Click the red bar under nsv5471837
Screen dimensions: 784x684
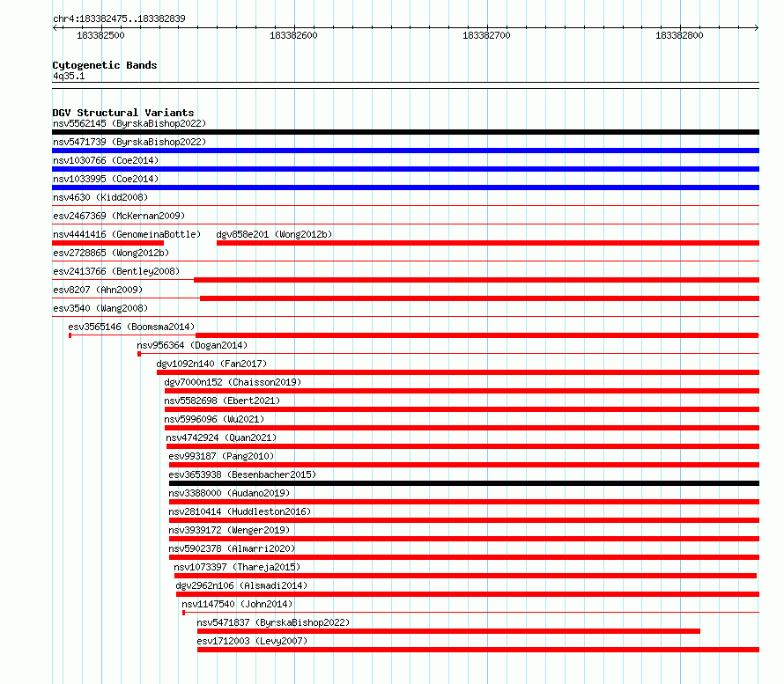pos(448,631)
